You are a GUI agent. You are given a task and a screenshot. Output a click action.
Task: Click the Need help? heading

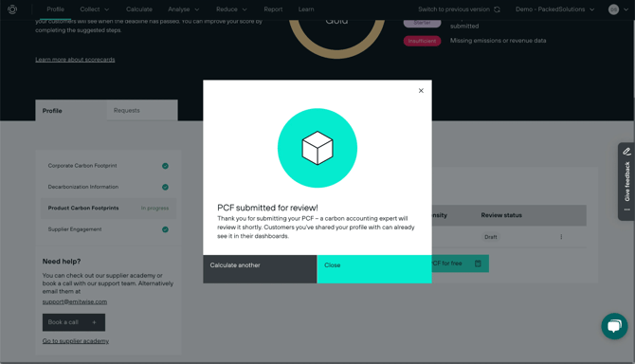pos(62,262)
